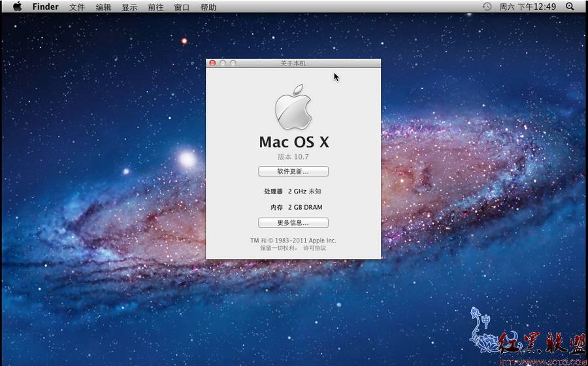Open the 文件 menu
The width and height of the screenshot is (588, 366).
click(77, 7)
